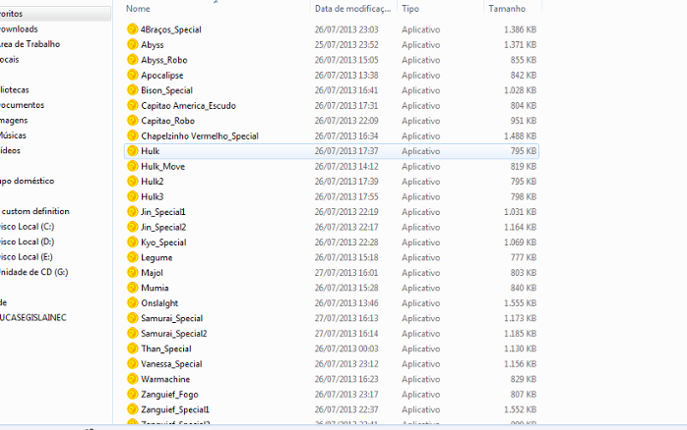687x430 pixels.
Task: Sort by Data de modificação column header
Action: click(353, 9)
